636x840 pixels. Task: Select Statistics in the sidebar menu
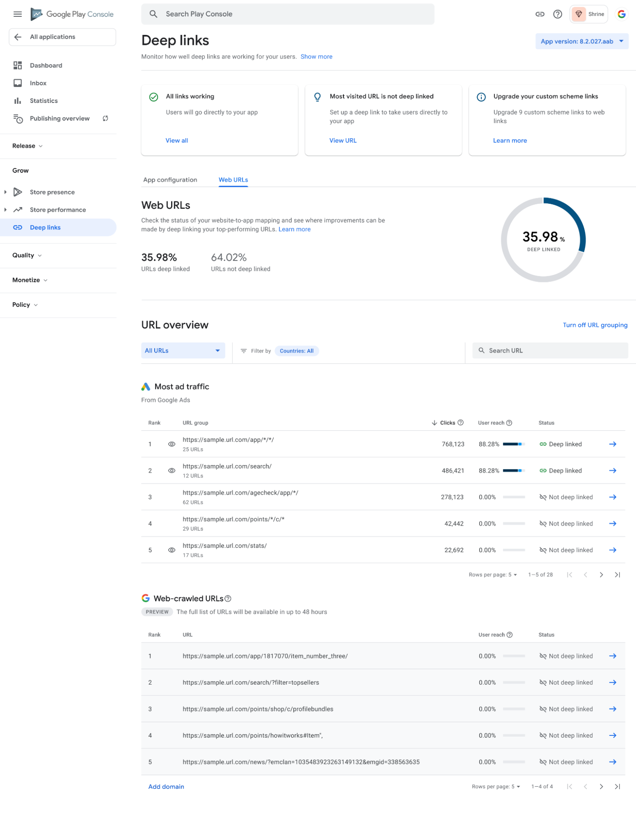[x=44, y=101]
